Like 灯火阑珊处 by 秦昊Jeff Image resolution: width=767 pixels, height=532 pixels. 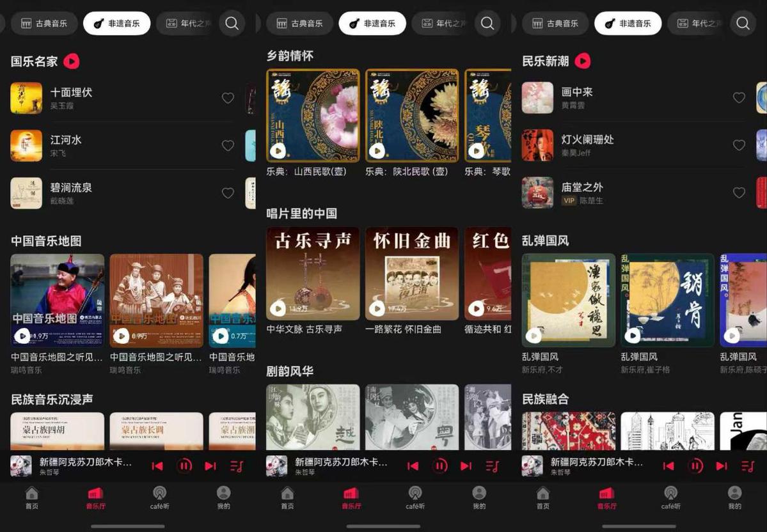click(739, 145)
